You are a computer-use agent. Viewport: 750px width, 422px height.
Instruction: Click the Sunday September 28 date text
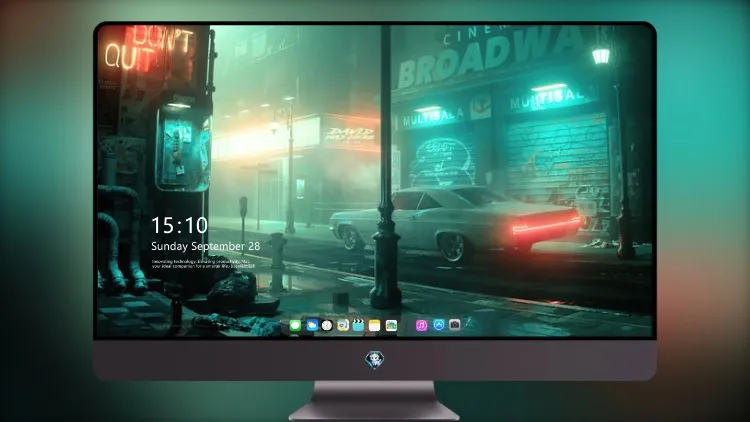tap(206, 246)
